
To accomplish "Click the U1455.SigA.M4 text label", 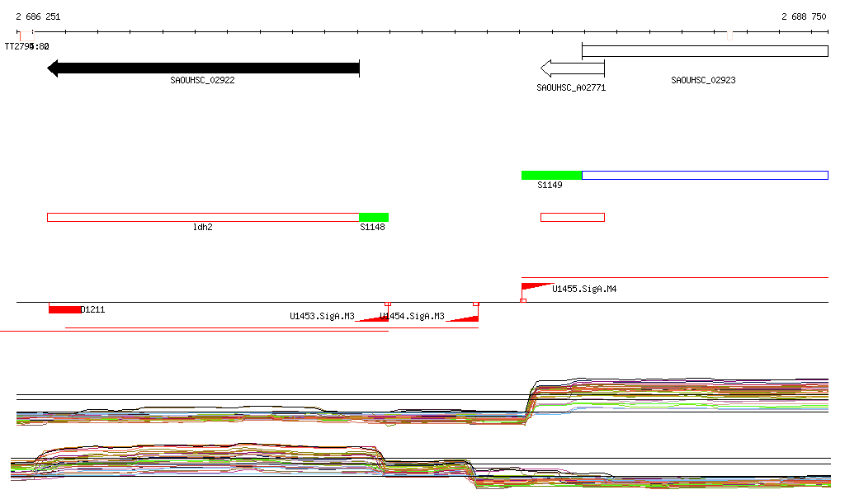I will click(x=584, y=290).
